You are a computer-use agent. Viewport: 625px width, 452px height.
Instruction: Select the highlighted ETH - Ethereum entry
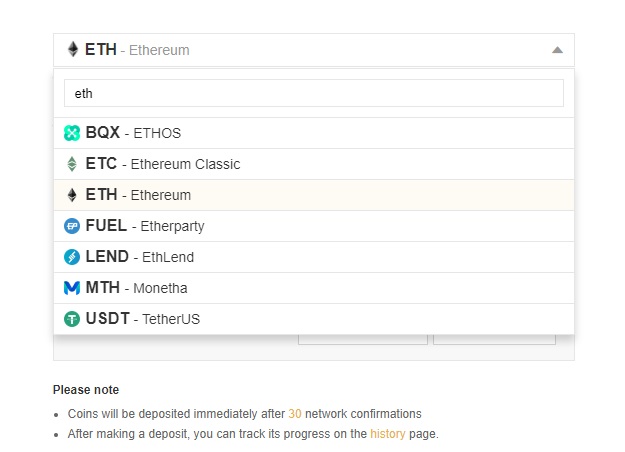tap(314, 195)
